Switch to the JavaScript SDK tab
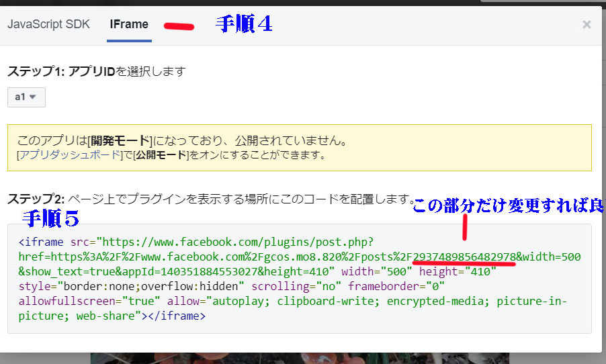 click(x=48, y=24)
